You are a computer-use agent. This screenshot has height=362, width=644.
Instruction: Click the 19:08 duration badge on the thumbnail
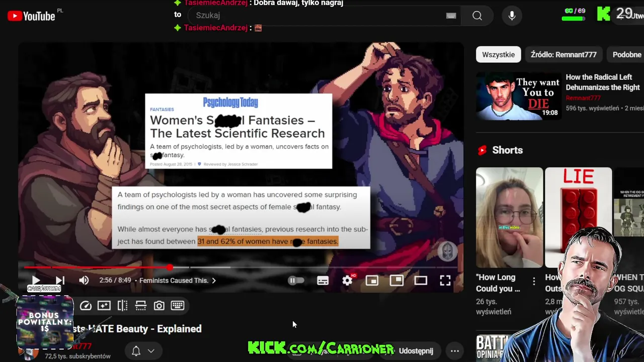[549, 113]
